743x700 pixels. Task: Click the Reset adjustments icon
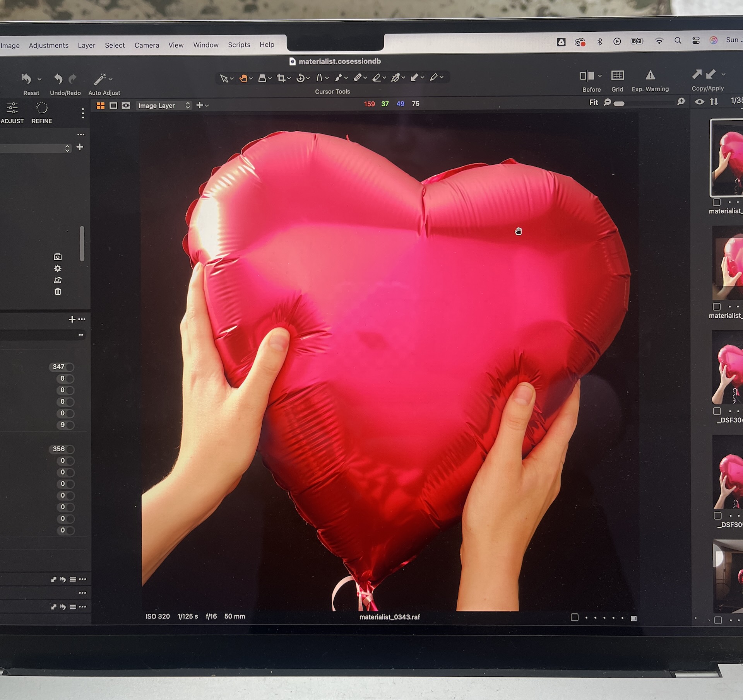point(26,79)
